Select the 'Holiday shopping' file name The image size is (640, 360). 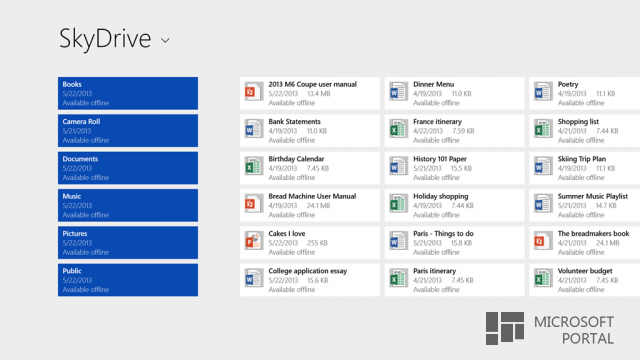coord(441,196)
